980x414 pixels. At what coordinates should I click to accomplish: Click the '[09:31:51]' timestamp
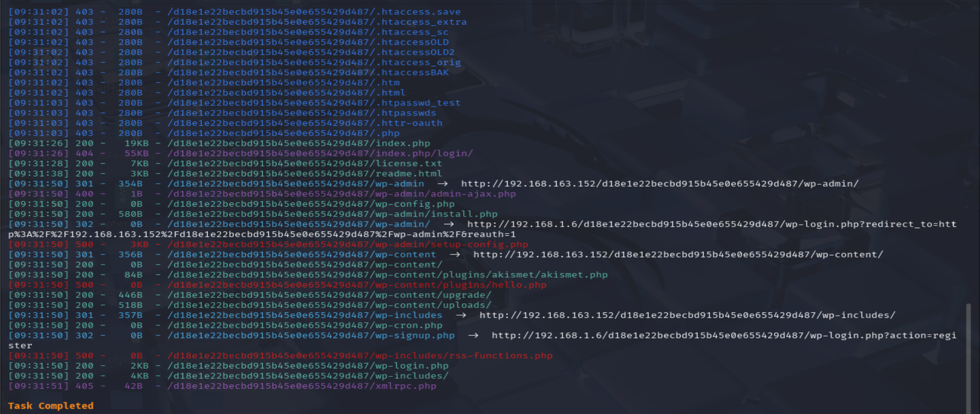[x=38, y=386]
